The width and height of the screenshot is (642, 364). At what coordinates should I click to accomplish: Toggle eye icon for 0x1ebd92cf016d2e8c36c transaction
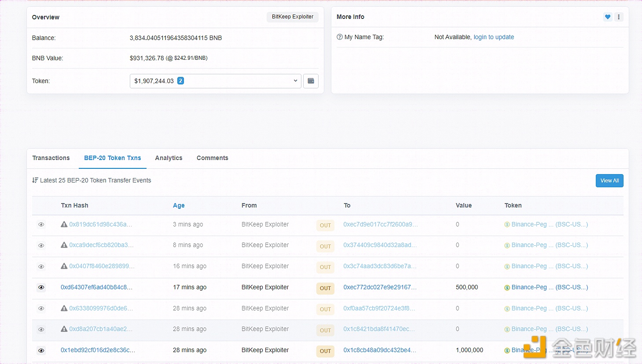tap(41, 350)
